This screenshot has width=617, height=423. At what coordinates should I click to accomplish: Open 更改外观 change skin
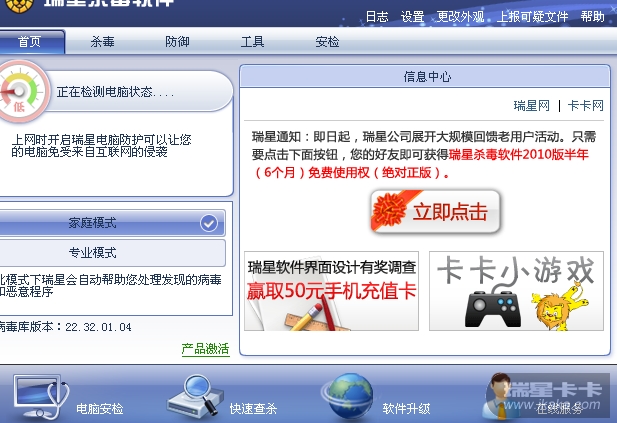460,17
